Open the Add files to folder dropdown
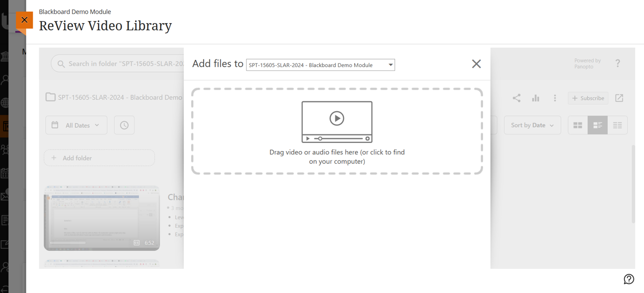The height and width of the screenshot is (293, 644). coord(320,65)
